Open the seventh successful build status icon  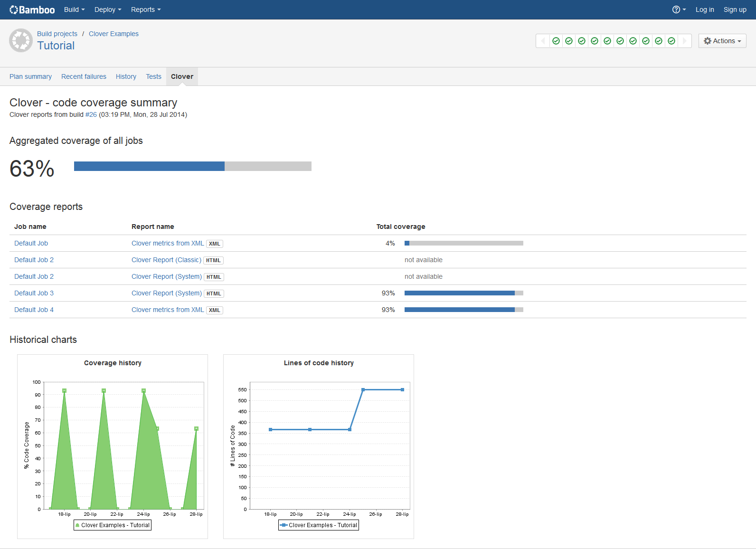(633, 41)
